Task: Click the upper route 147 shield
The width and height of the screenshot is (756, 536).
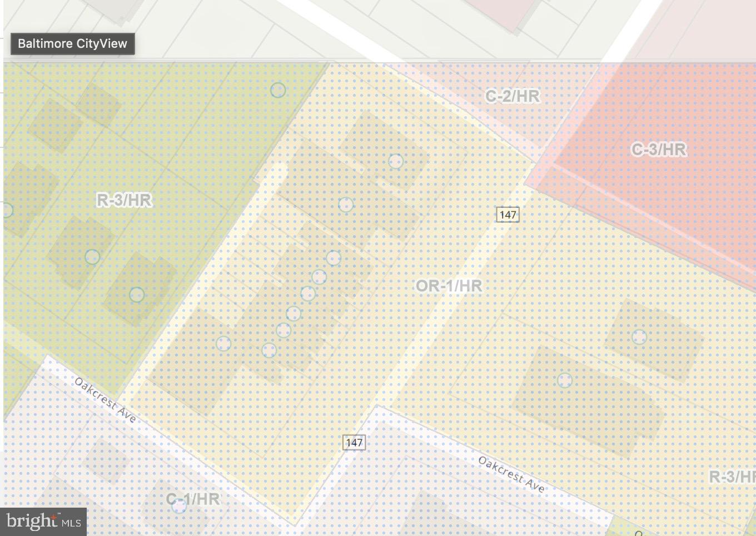Action: click(x=508, y=215)
